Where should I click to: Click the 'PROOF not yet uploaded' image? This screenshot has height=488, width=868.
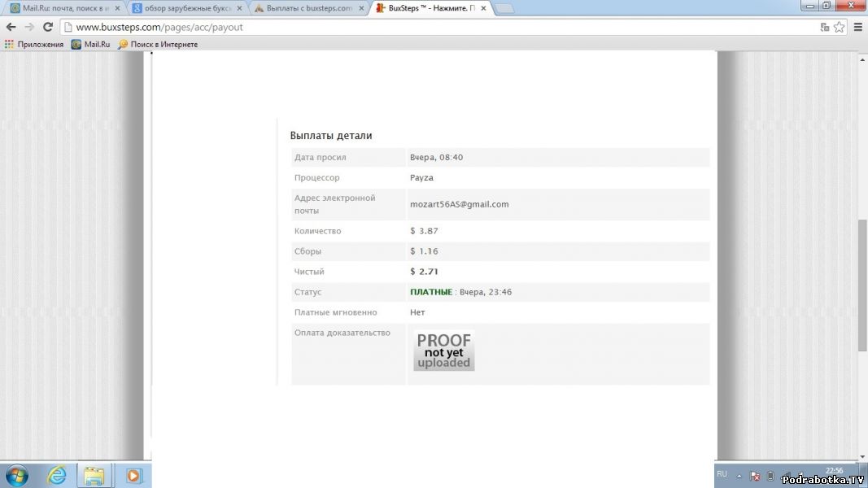pos(443,351)
